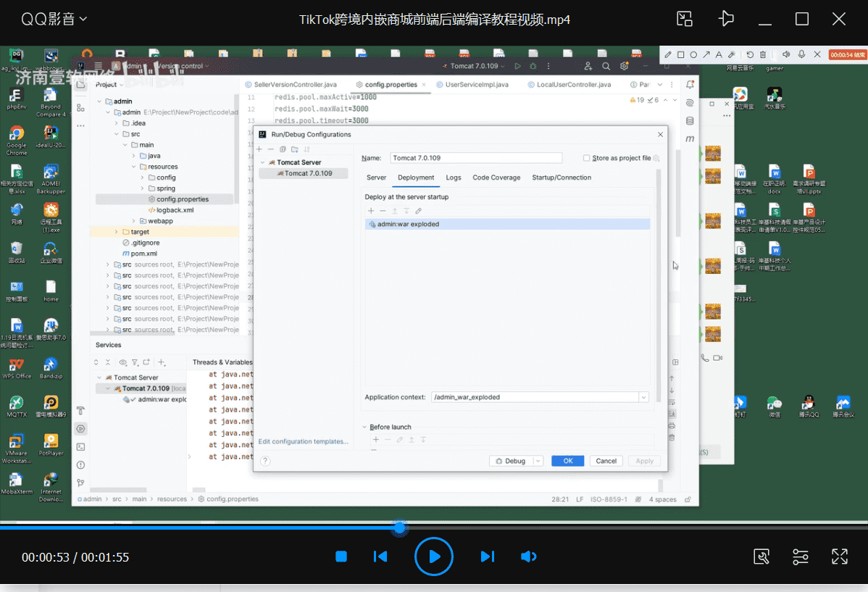Open Tomcat 7.0.109 run configuration dropdown
868x592 pixels.
pyautogui.click(x=474, y=66)
